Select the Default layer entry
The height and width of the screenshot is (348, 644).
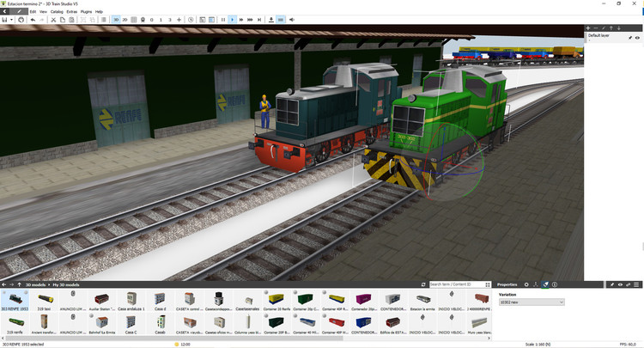point(614,37)
